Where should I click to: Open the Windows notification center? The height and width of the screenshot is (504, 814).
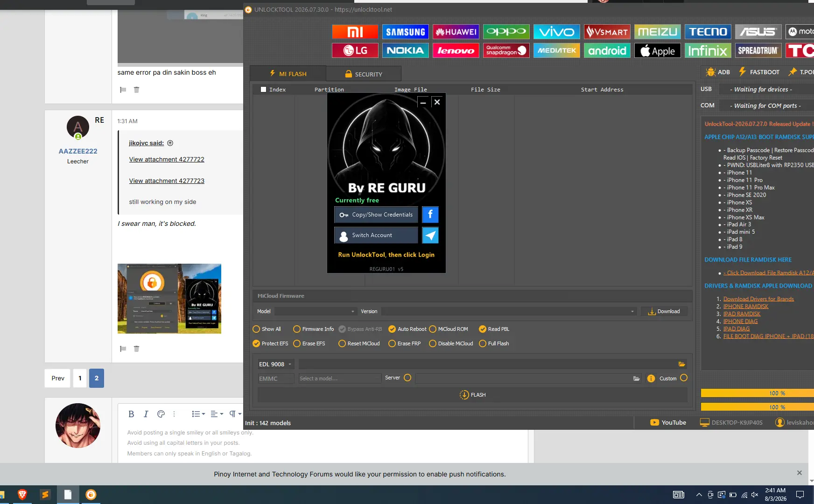point(800,495)
